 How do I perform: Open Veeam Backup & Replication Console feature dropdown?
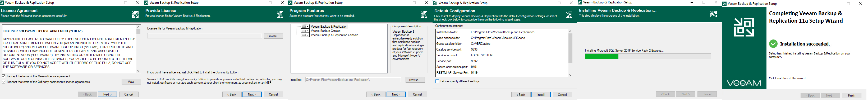[305, 35]
